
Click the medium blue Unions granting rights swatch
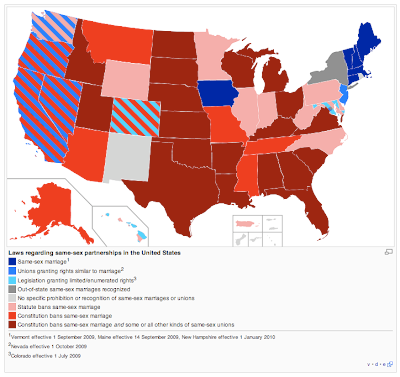pyautogui.click(x=12, y=271)
